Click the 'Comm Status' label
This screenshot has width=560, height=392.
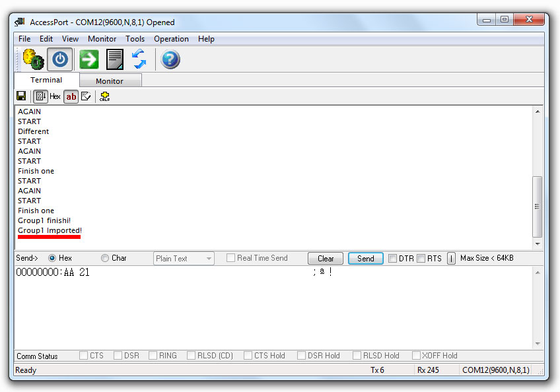pos(37,356)
